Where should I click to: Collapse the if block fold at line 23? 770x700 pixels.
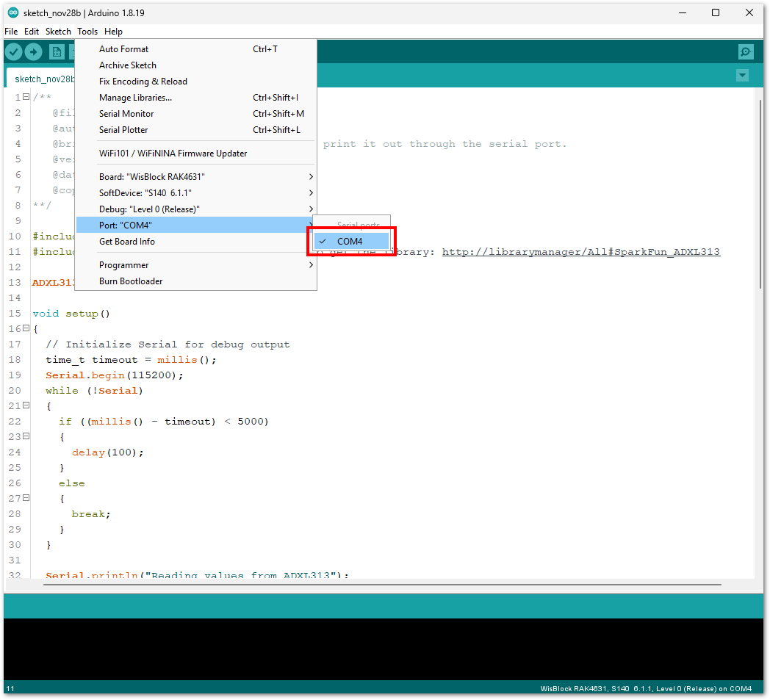point(26,436)
